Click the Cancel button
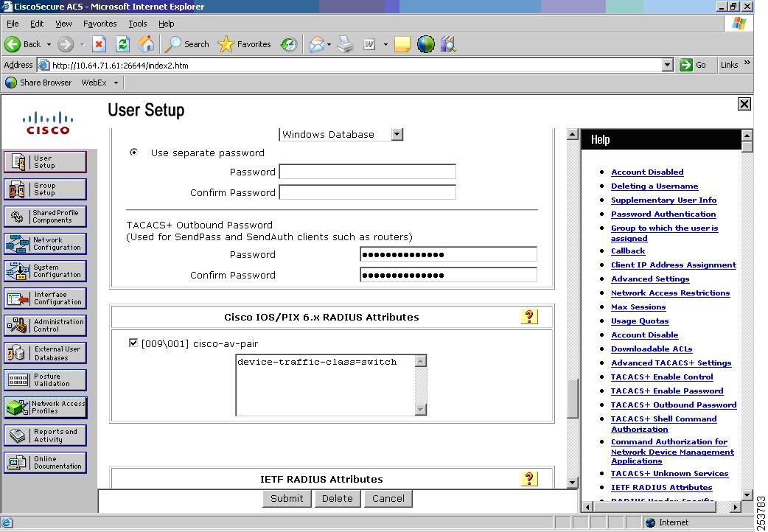 click(x=388, y=498)
